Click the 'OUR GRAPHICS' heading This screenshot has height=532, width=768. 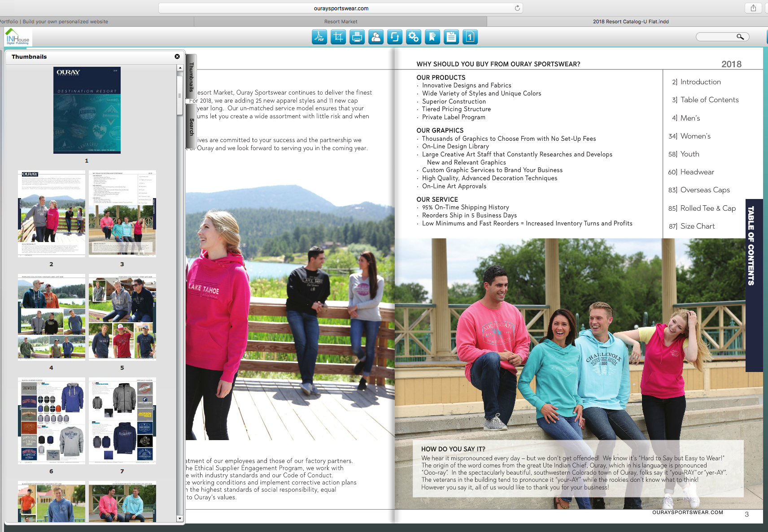click(x=440, y=130)
